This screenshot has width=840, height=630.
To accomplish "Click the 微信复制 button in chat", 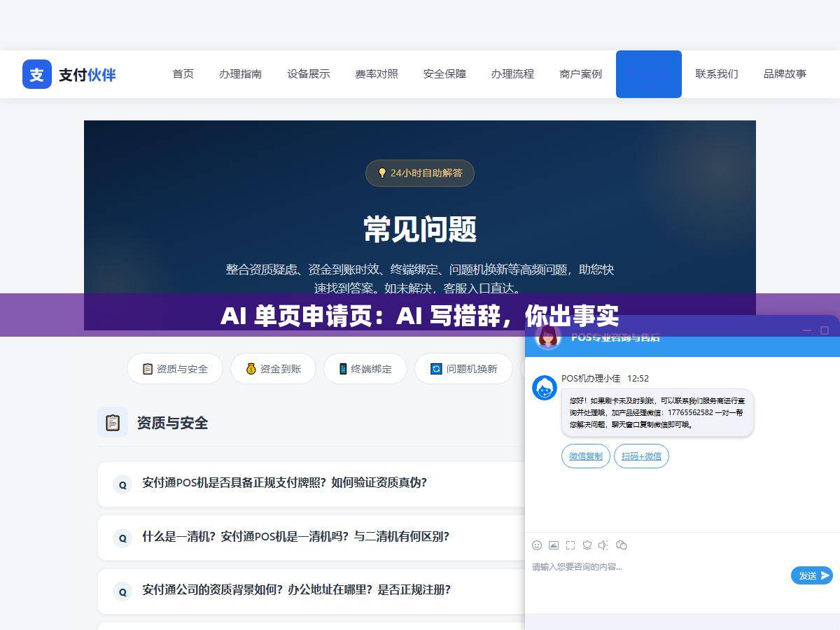I will coord(586,456).
